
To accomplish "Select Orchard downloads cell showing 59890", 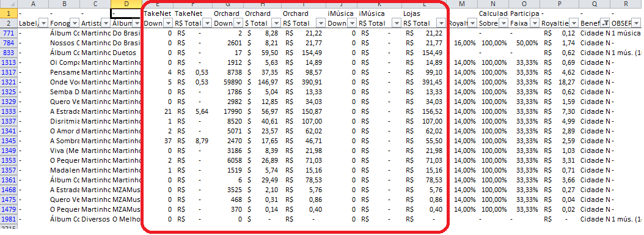I will tap(228, 82).
